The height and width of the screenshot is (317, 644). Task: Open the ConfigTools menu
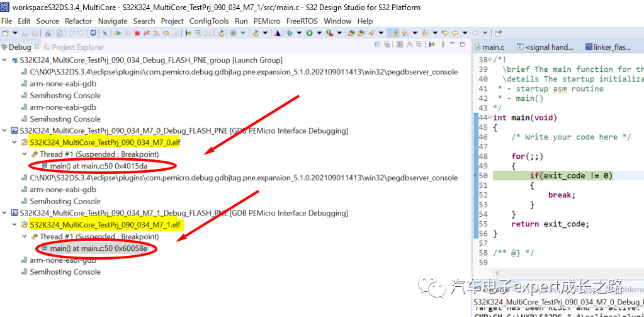pos(209,21)
